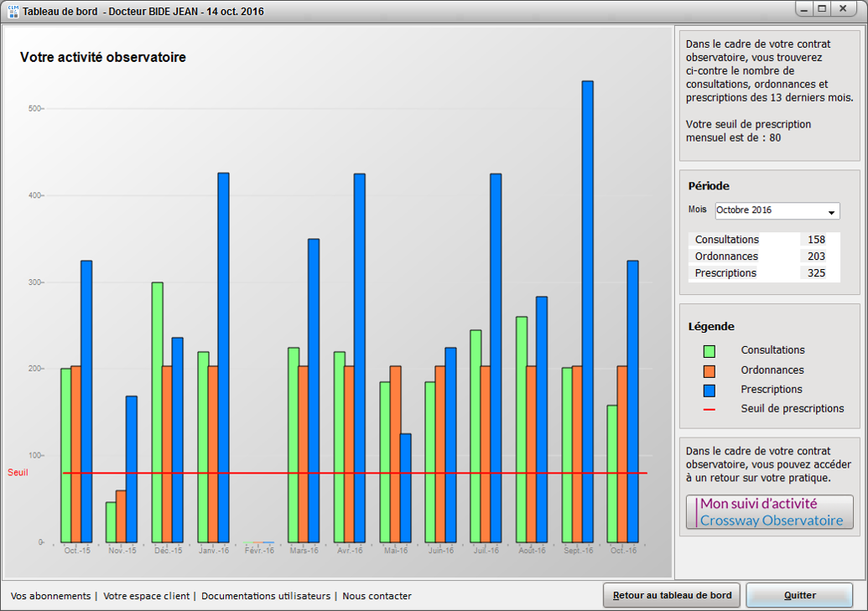Screen dimensions: 868x611
Task: Select the orange Ordonnances bar for Nov.-15
Action: pyautogui.click(x=121, y=515)
